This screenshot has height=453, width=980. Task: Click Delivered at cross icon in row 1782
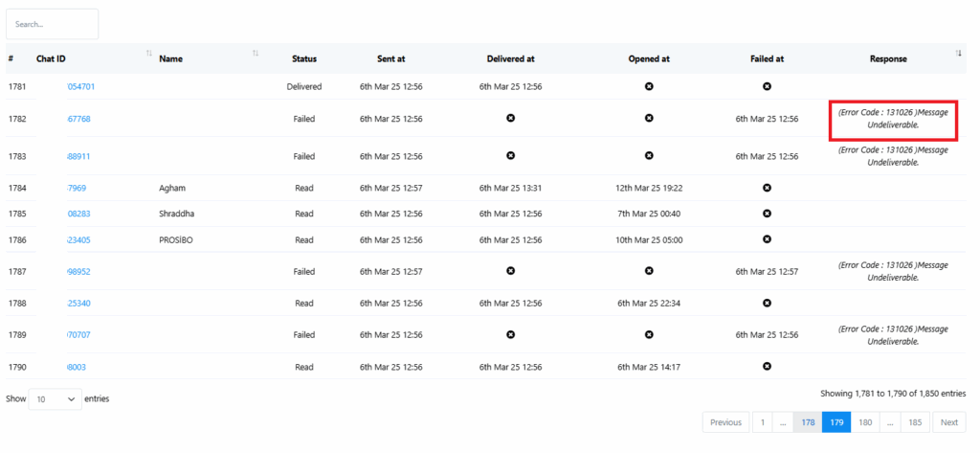tap(510, 118)
